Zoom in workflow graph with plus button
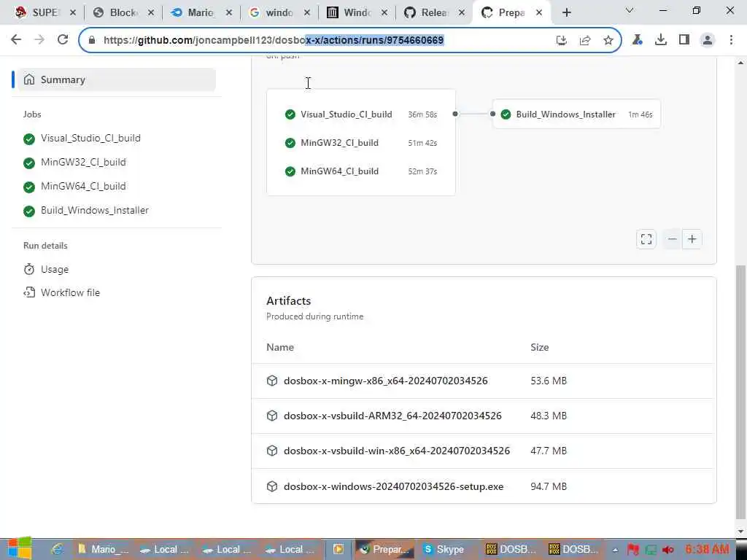The width and height of the screenshot is (747, 560). click(x=692, y=239)
